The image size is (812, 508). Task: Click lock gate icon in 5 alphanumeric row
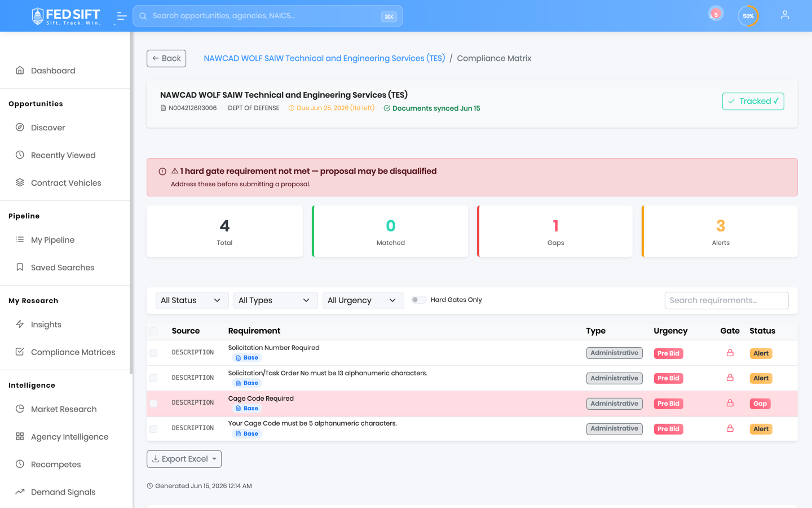coord(730,428)
